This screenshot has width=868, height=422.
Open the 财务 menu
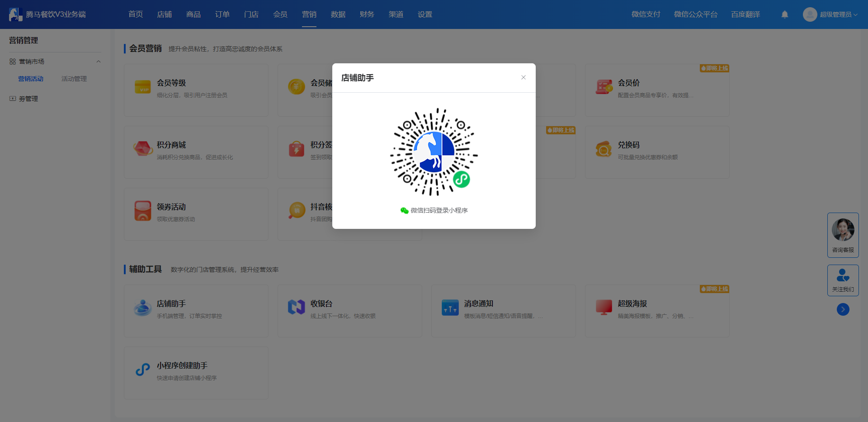[367, 14]
